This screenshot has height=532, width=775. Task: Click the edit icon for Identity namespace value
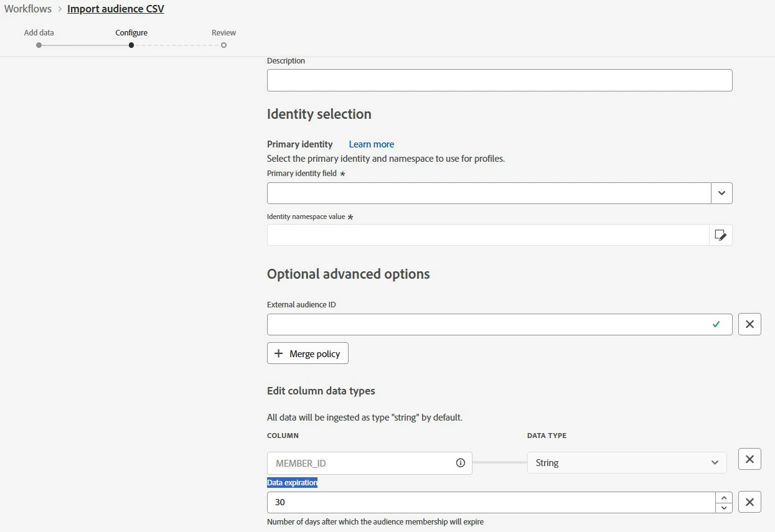tap(720, 235)
